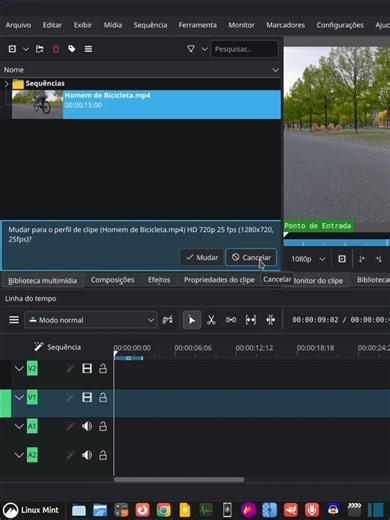Set zone in point on clip monitor
390x520 pixels.
click(x=362, y=259)
